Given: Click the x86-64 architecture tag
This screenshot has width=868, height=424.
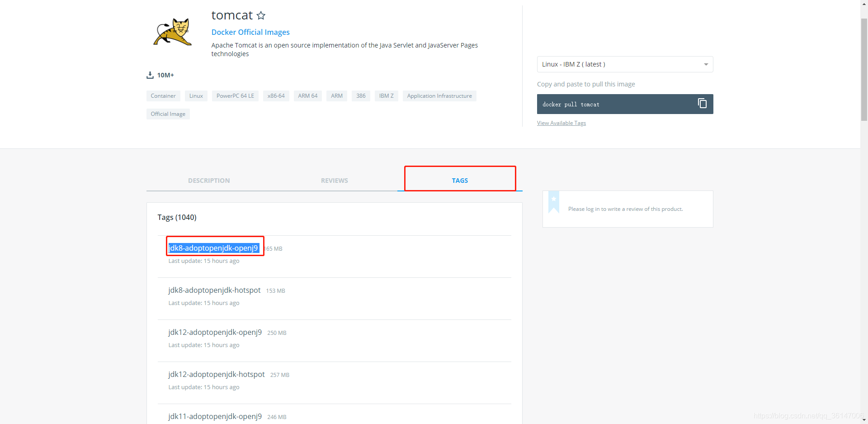Looking at the screenshot, I should (x=276, y=96).
